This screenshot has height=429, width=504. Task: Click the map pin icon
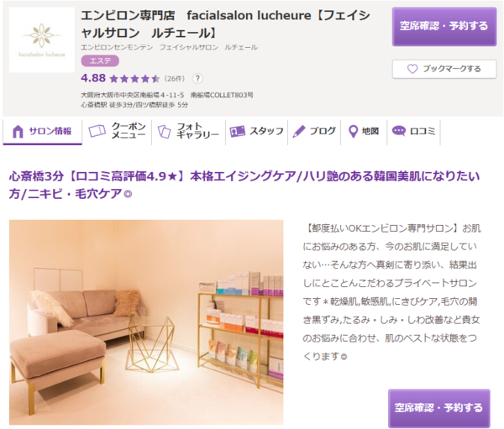(353, 132)
